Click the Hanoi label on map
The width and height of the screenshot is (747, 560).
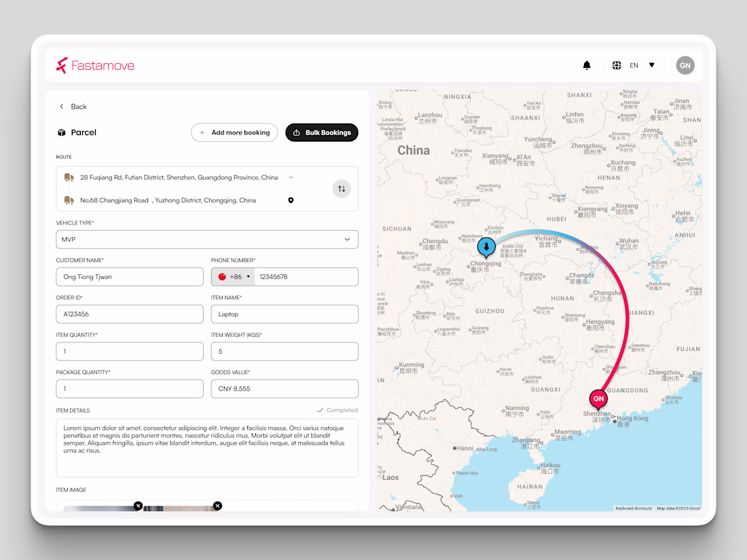[x=465, y=448]
